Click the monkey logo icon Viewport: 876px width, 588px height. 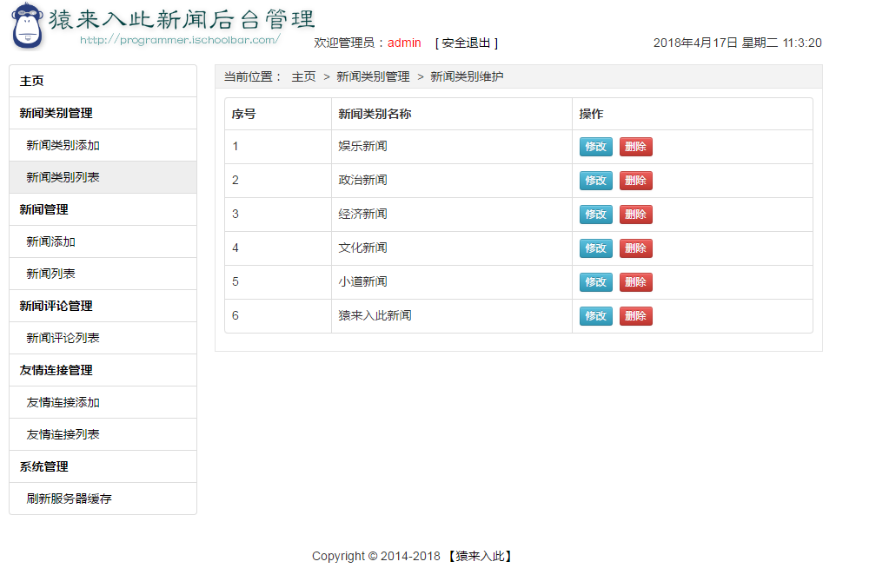coord(28,26)
